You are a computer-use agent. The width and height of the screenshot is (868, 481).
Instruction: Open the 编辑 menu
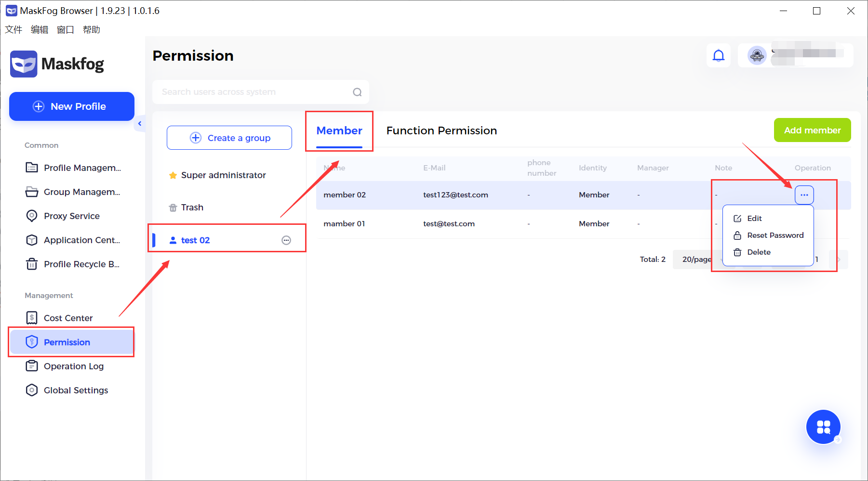[40, 29]
